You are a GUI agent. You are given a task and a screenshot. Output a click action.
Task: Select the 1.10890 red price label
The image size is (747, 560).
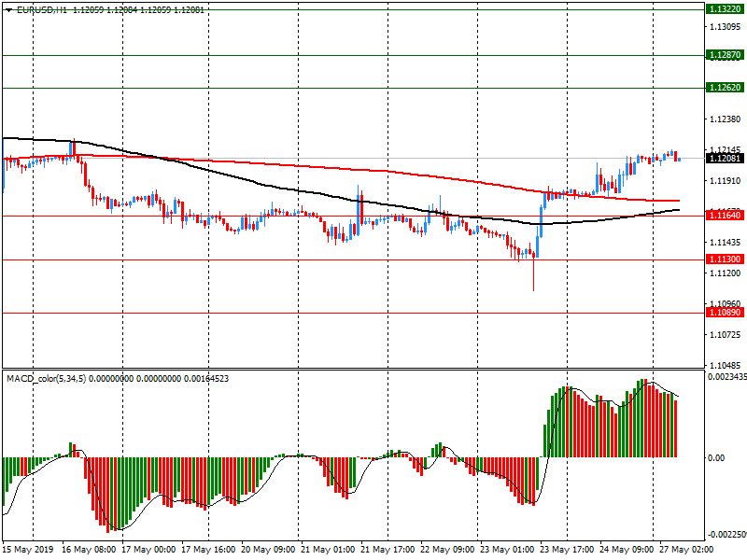[x=725, y=313]
